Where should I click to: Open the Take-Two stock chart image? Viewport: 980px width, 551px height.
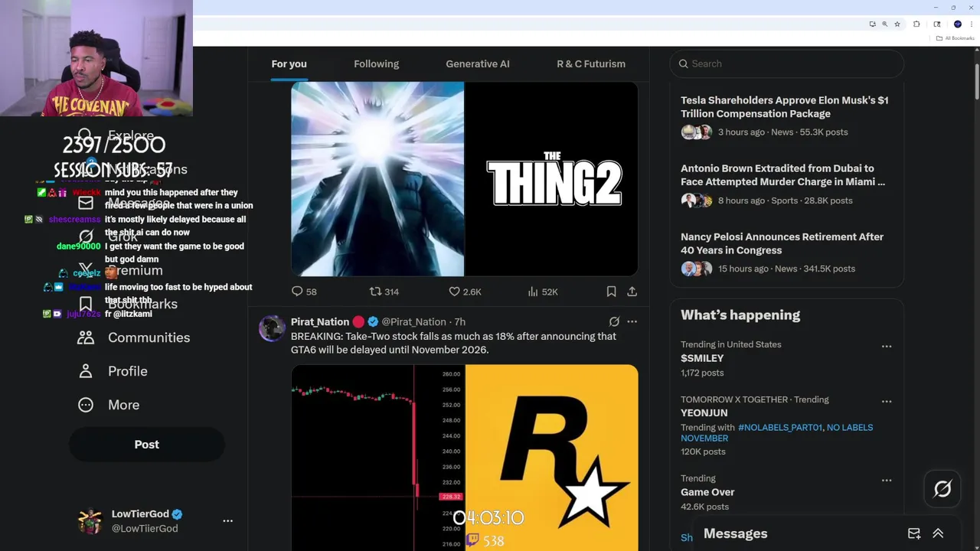[377, 458]
